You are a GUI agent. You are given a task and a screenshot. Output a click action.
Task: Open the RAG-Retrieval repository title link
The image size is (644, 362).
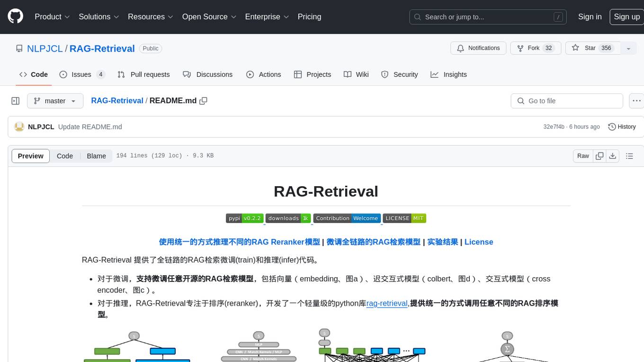[x=102, y=48]
